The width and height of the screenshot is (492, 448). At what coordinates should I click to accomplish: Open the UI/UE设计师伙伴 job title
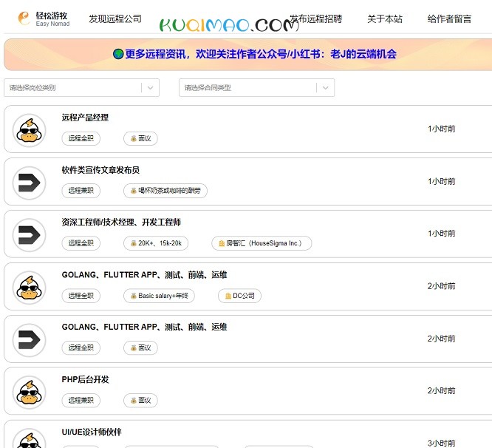92,432
